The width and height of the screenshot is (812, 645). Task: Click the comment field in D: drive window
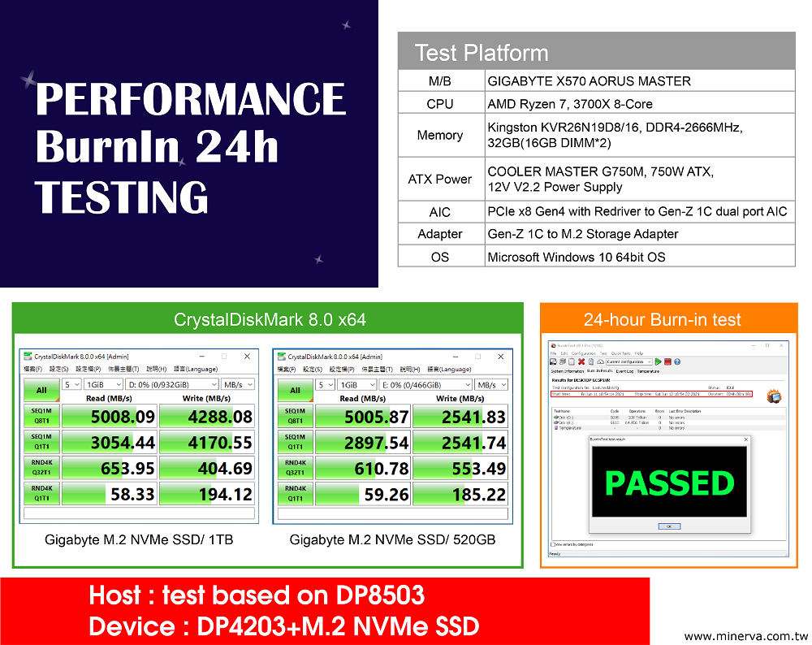(x=140, y=513)
